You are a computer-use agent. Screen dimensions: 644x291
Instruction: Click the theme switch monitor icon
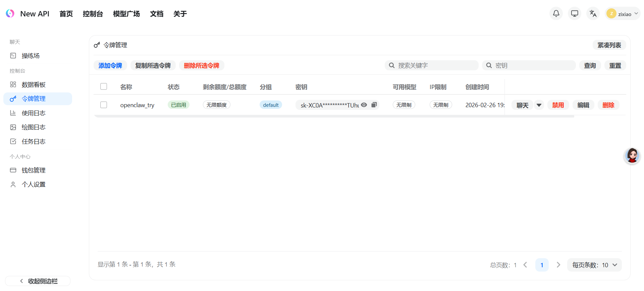pyautogui.click(x=574, y=14)
